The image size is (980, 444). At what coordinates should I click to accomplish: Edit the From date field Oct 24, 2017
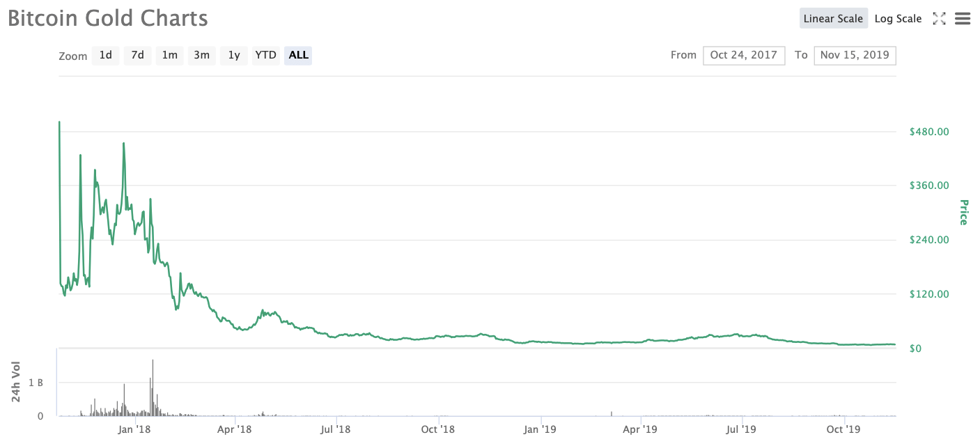click(744, 55)
